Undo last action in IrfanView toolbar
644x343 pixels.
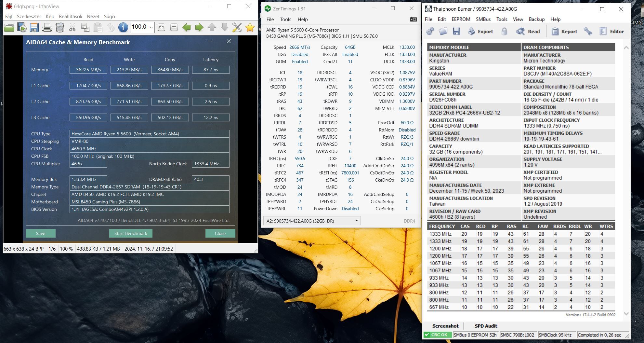[111, 28]
